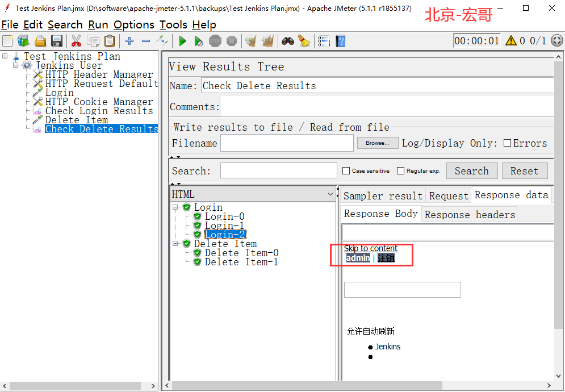Open the HTML renderer dropdown
This screenshot has width=565, height=392.
(x=253, y=194)
